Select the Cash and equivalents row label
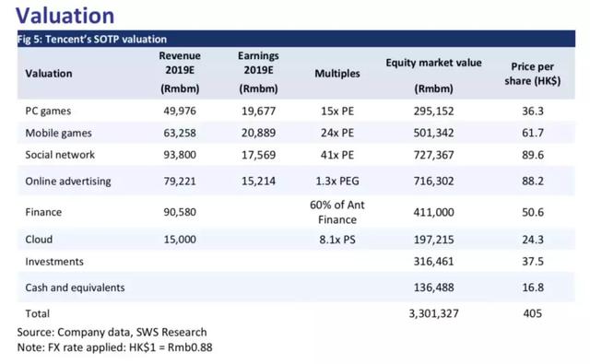 click(75, 288)
